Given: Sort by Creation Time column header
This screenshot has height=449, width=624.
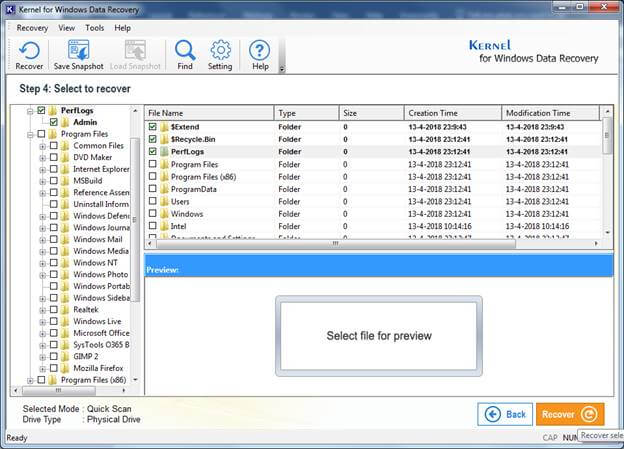Looking at the screenshot, I should tap(452, 113).
